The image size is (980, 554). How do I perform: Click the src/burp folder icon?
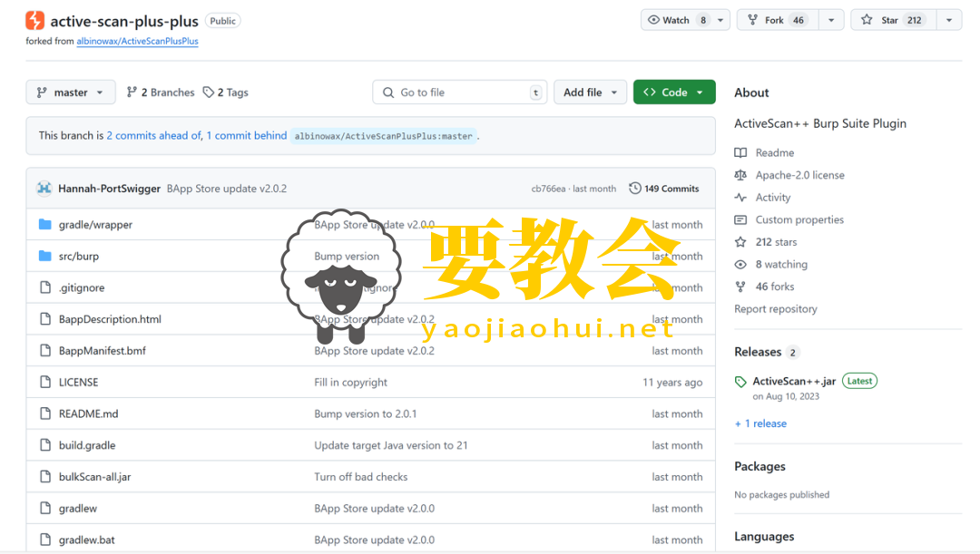click(45, 256)
